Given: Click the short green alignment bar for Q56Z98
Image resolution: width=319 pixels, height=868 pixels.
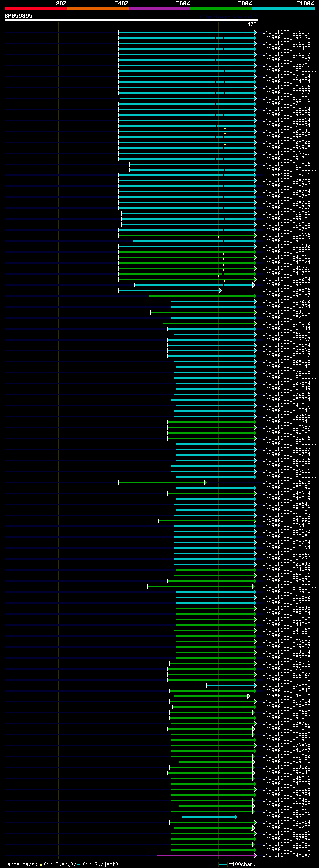Looking at the screenshot, I should click(x=162, y=482).
